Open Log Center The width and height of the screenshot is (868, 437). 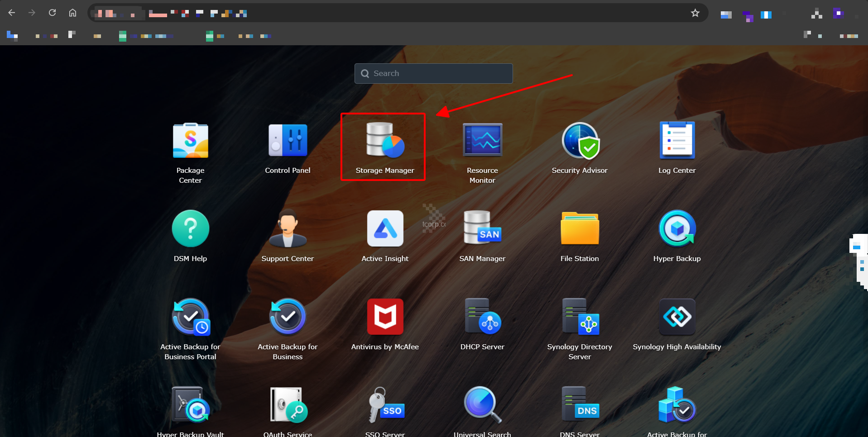677,141
